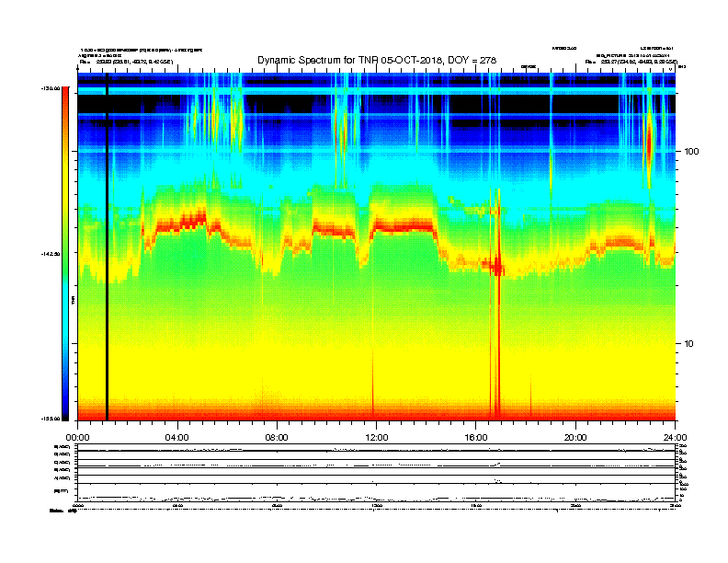Click the "-130.00" color scale label
The height and width of the screenshot is (563, 728).
51,88
